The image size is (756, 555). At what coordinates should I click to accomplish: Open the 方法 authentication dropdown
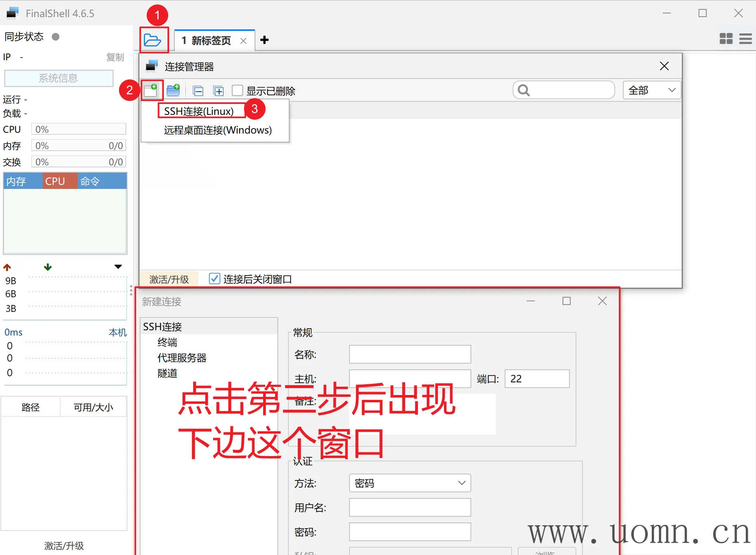pyautogui.click(x=410, y=483)
